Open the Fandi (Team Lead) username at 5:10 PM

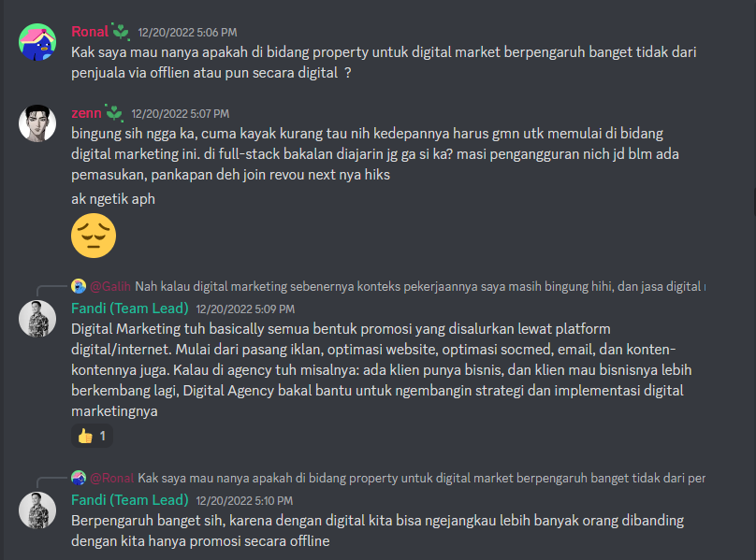[x=130, y=500]
